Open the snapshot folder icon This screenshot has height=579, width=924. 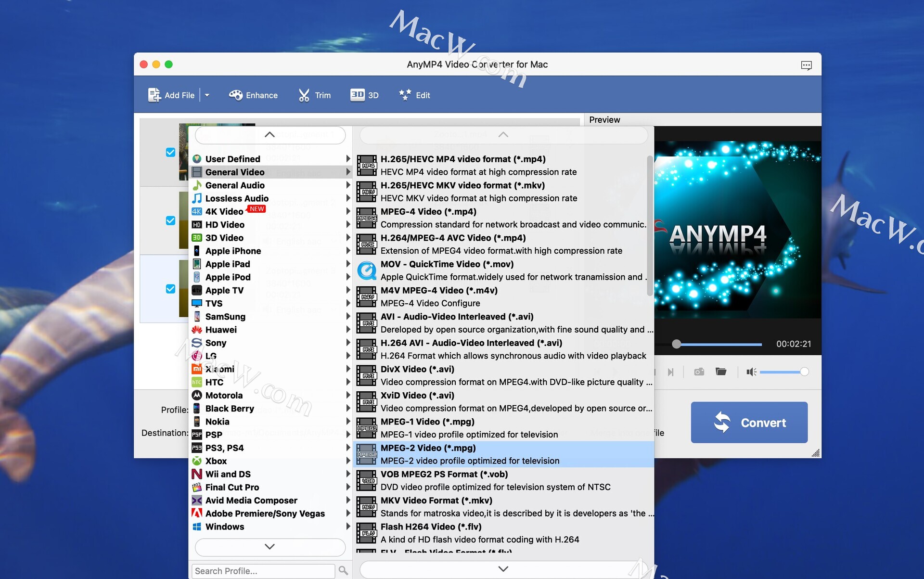(720, 372)
